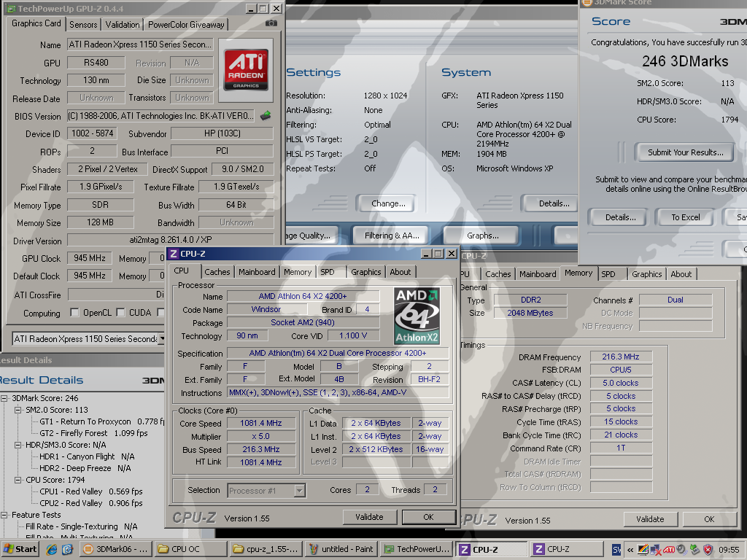Open About tab in front CPU-Z window

(400, 272)
